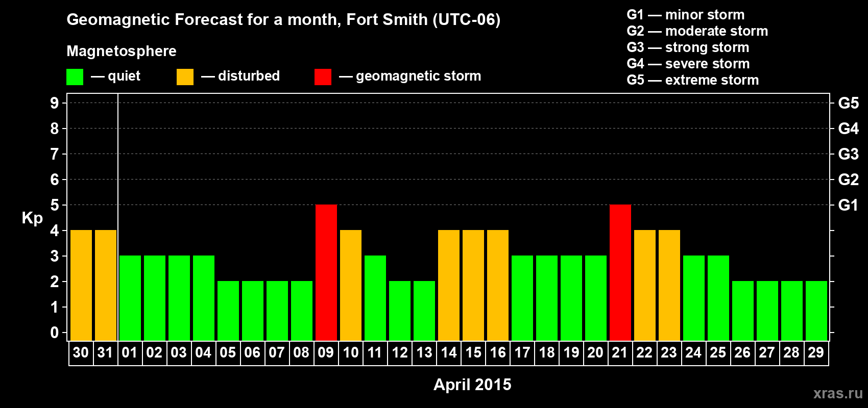This screenshot has width=868, height=408.
Task: Click 'G4 — severe storm' legend entry
Action: point(688,64)
